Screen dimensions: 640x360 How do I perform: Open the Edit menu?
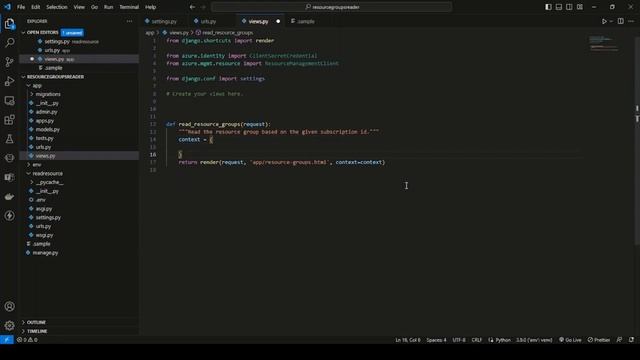pos(36,7)
